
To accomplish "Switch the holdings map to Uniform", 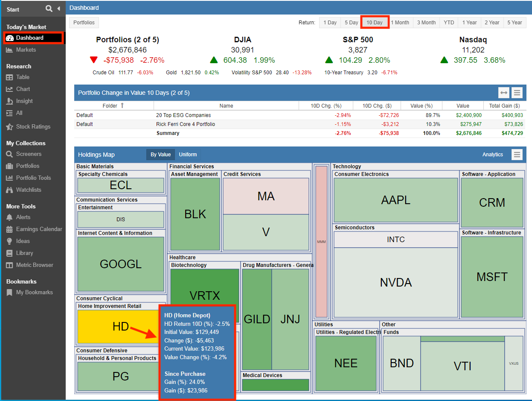I will click(x=188, y=155).
